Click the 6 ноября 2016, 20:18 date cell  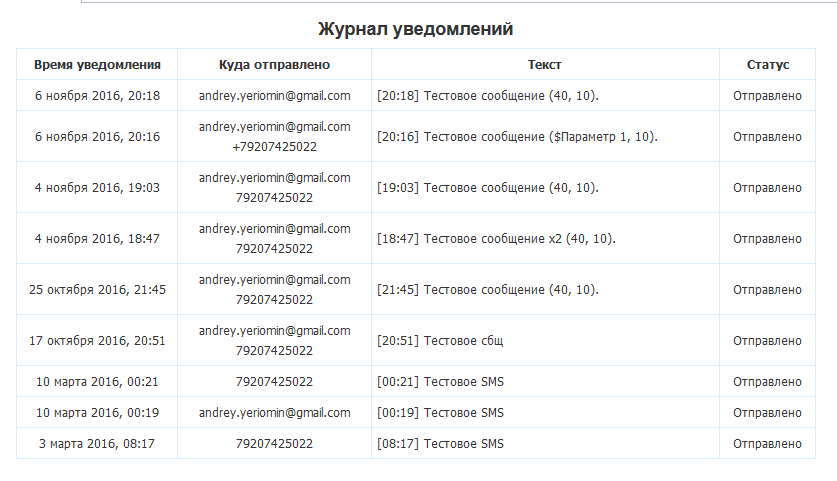click(97, 96)
